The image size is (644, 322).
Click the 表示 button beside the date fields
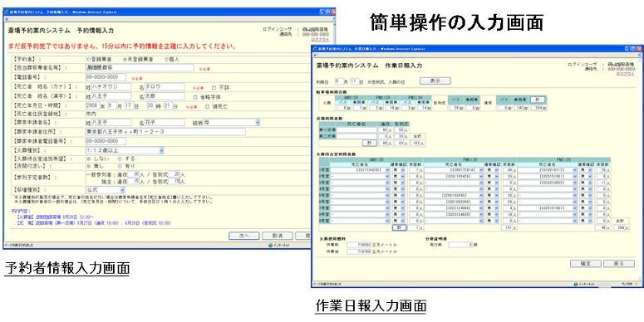pos(435,80)
